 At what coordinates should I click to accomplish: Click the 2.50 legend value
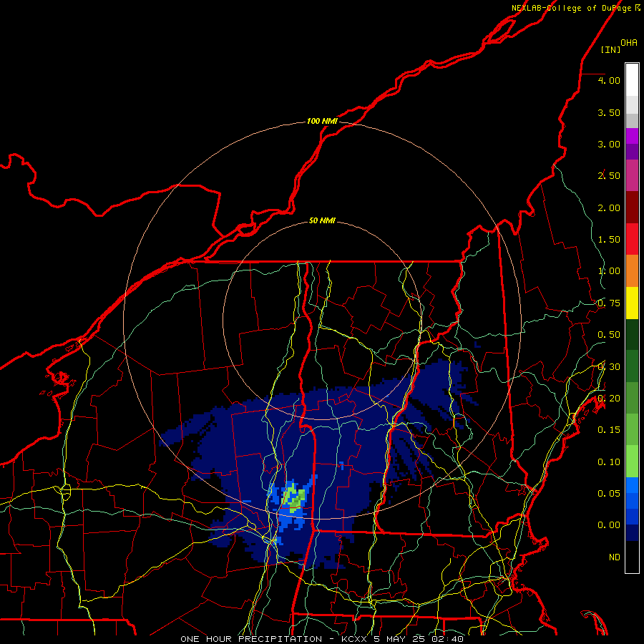pyautogui.click(x=609, y=176)
